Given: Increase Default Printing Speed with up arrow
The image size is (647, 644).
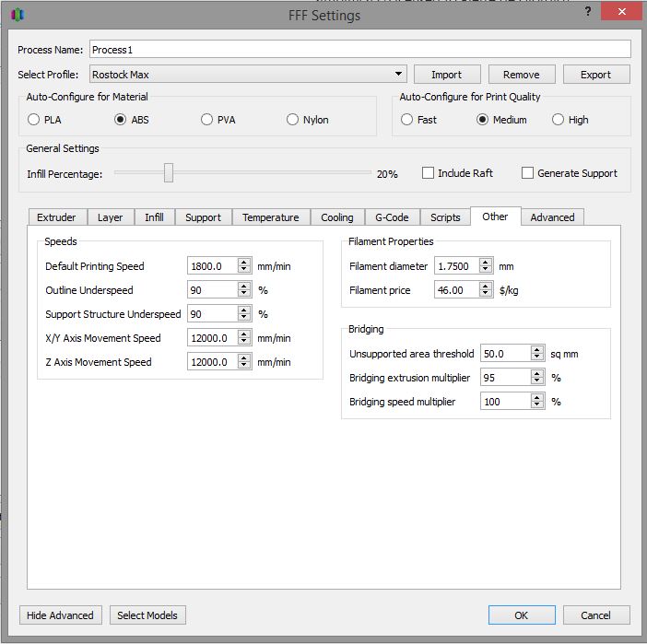Looking at the screenshot, I should coord(244,263).
